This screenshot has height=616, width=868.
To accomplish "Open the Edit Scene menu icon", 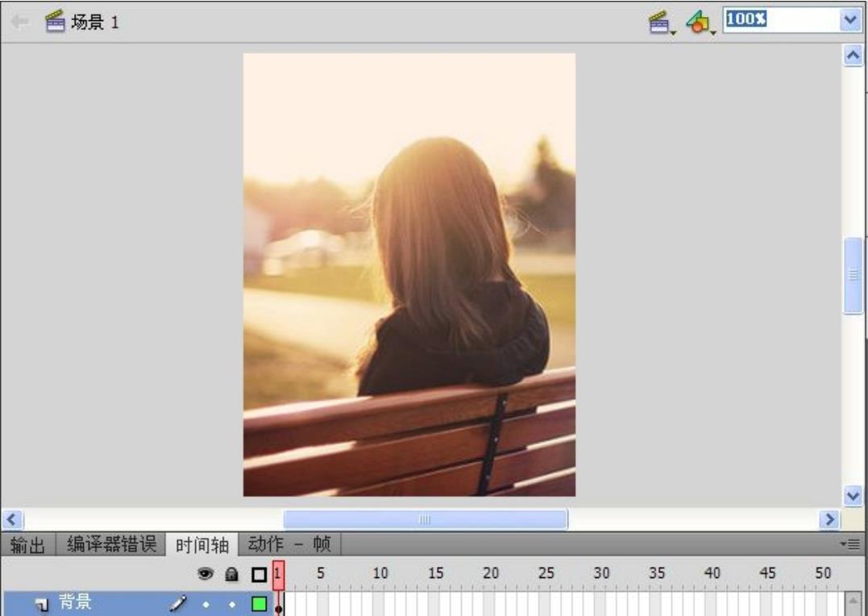I will click(662, 22).
